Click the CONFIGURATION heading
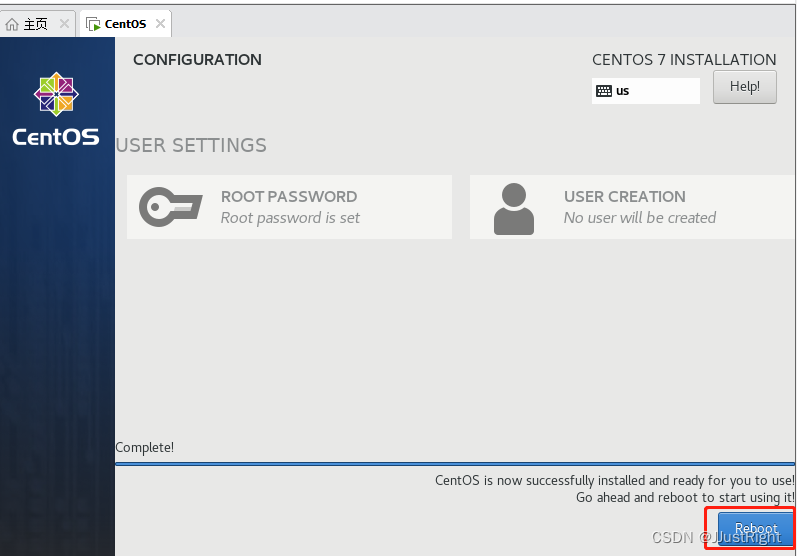 197,59
